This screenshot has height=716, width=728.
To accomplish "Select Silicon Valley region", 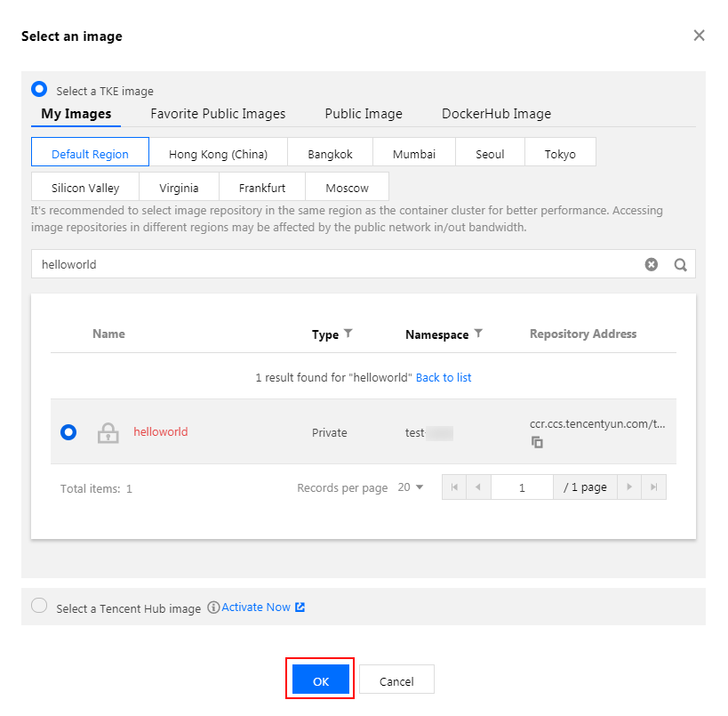I will click(85, 186).
